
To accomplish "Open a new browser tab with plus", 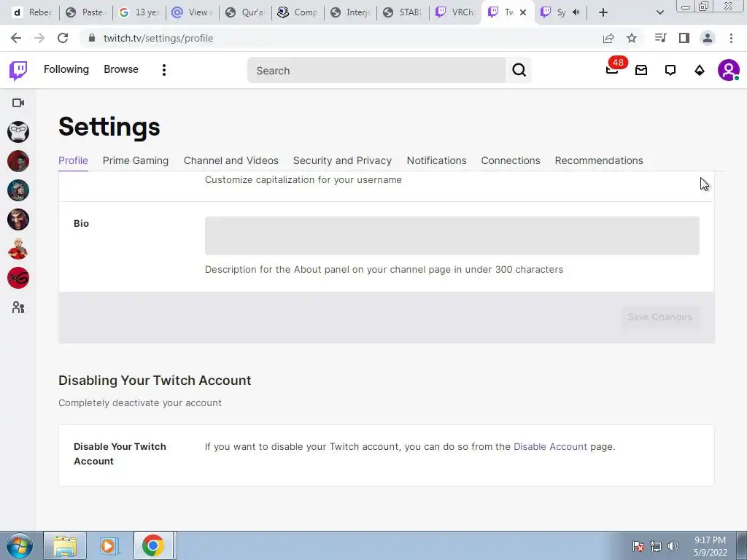I will pos(603,12).
